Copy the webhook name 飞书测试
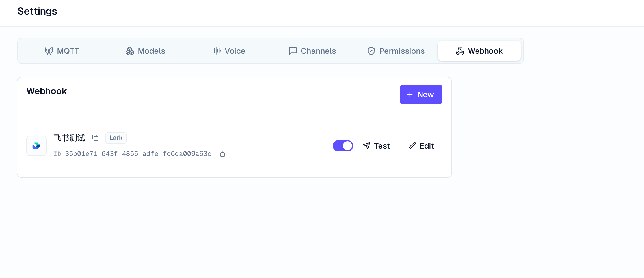644x278 pixels. (x=95, y=138)
